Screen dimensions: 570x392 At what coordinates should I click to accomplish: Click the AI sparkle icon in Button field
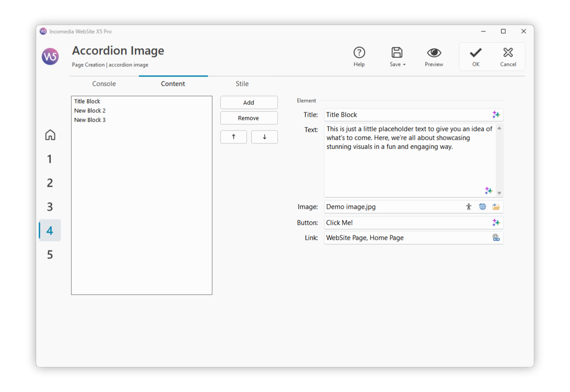coord(496,223)
